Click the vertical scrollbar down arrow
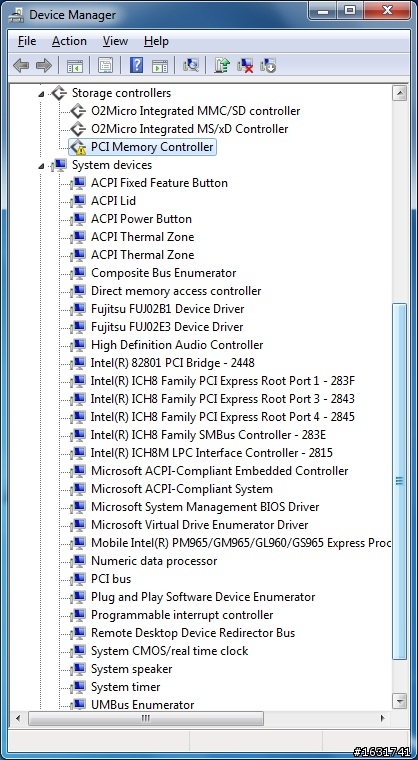This screenshot has height=760, width=418. pyautogui.click(x=400, y=701)
